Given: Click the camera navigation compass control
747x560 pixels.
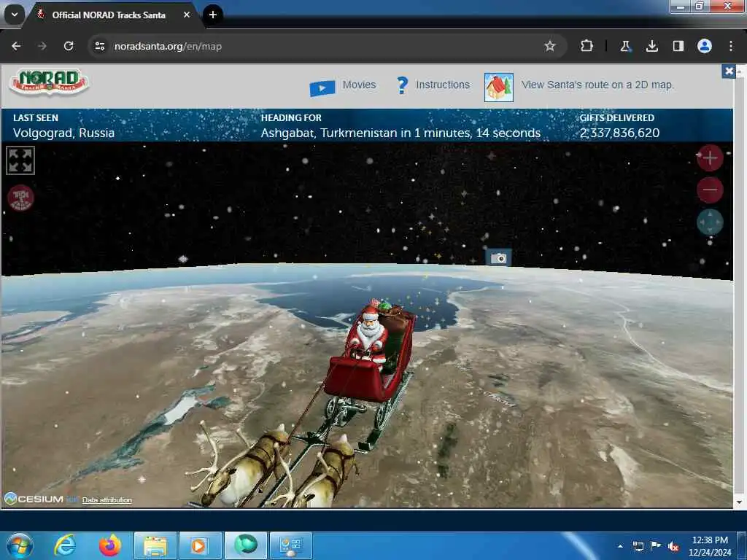Looking at the screenshot, I should [710, 222].
